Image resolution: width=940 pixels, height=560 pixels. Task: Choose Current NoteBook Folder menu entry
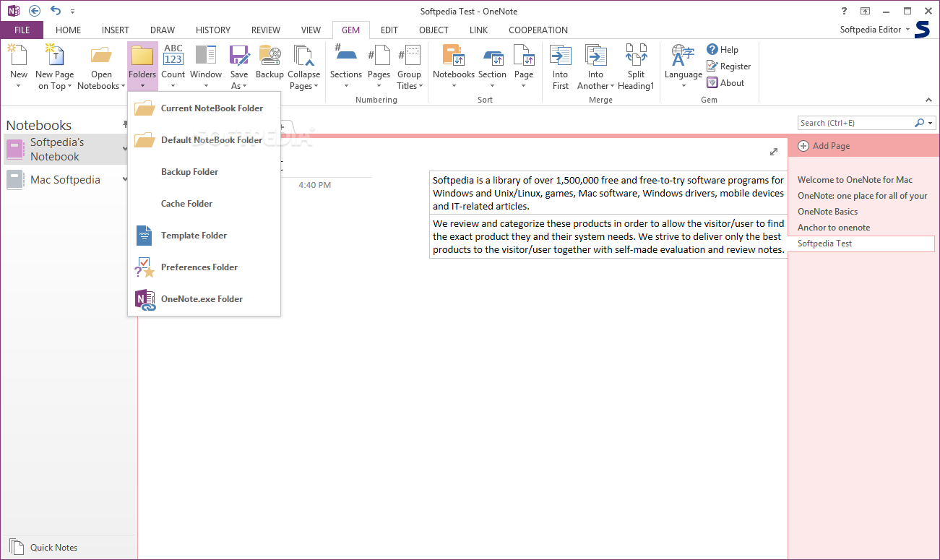pyautogui.click(x=204, y=108)
